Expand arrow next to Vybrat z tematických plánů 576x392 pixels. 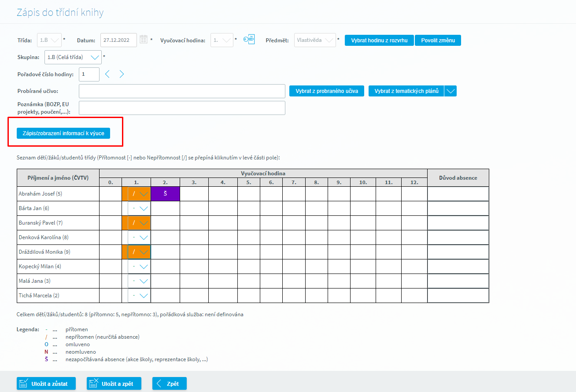(x=450, y=91)
